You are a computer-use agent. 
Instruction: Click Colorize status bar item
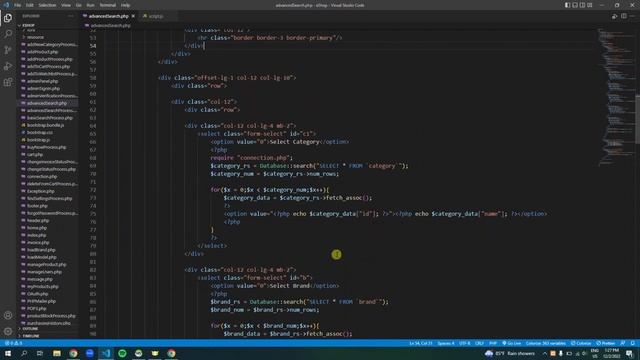[581, 343]
